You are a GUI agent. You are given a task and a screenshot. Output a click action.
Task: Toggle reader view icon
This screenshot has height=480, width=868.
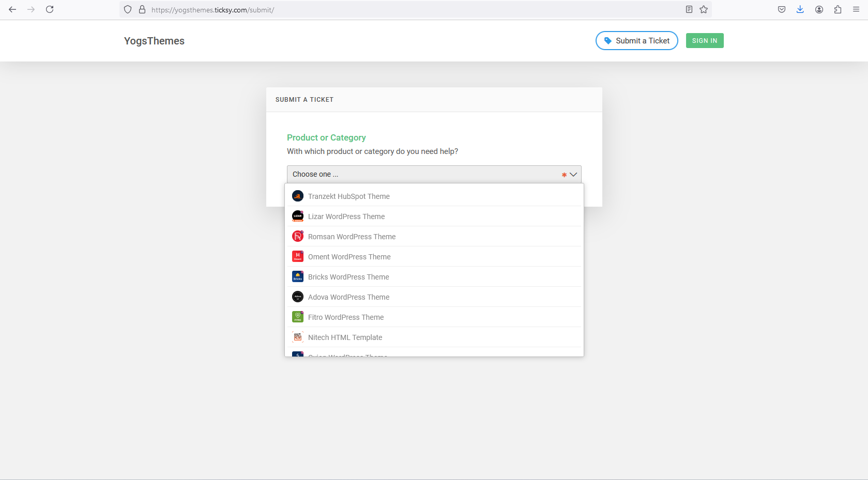click(x=689, y=9)
